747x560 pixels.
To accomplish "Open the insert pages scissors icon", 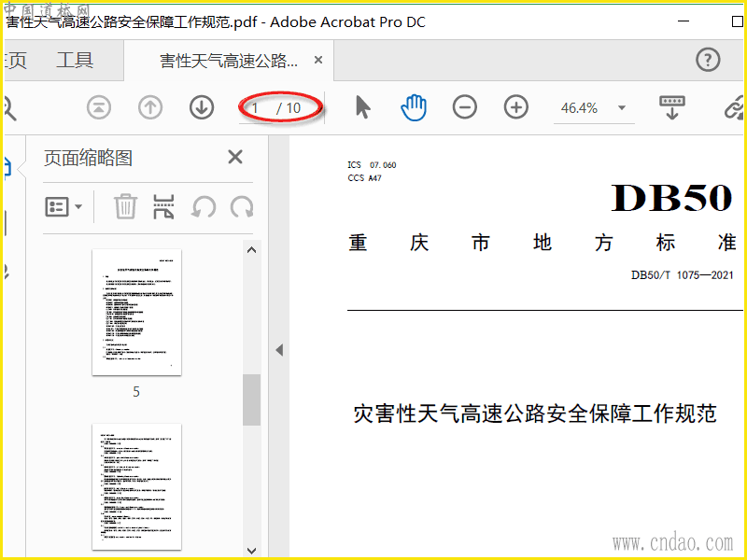I will [x=163, y=206].
